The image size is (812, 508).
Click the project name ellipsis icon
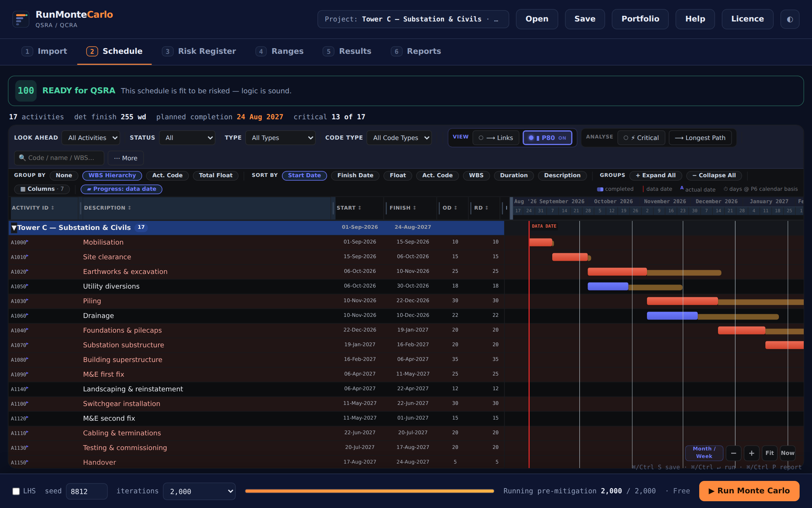click(x=496, y=19)
